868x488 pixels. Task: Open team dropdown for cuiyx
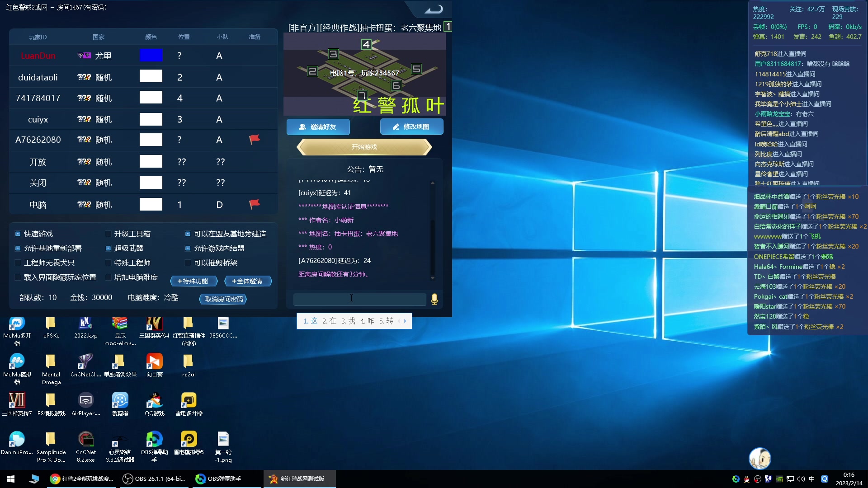(x=219, y=119)
